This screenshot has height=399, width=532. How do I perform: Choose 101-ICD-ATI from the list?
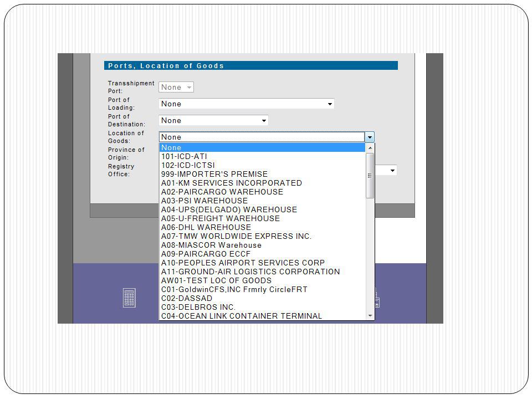[x=262, y=156]
